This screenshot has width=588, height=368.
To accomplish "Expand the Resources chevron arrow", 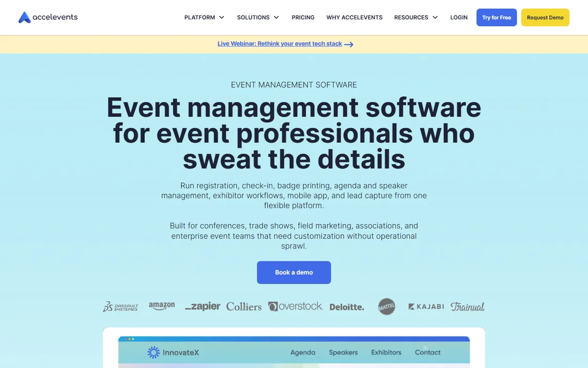I will pyautogui.click(x=435, y=17).
